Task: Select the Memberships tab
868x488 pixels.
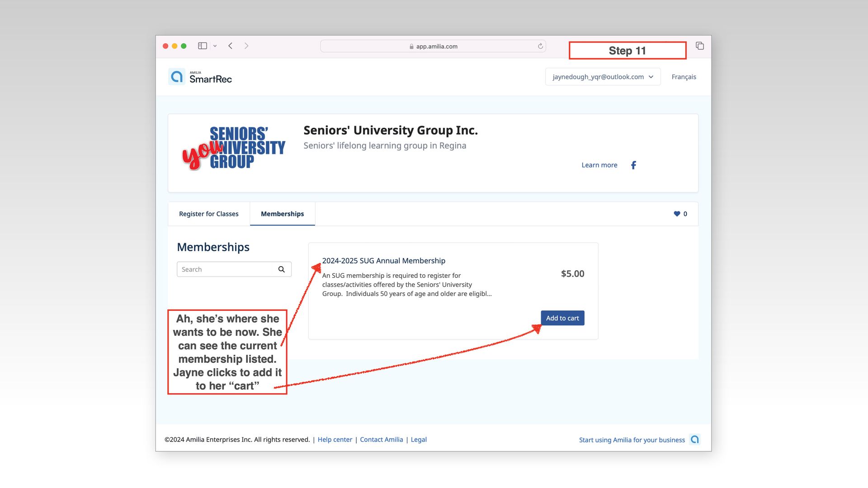Action: pos(282,214)
